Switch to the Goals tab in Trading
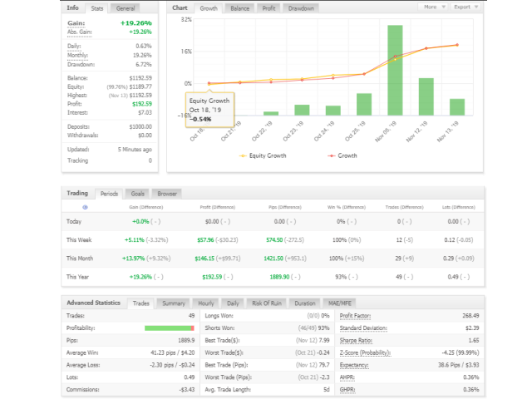Screen dimensions: 532x399 (x=138, y=193)
